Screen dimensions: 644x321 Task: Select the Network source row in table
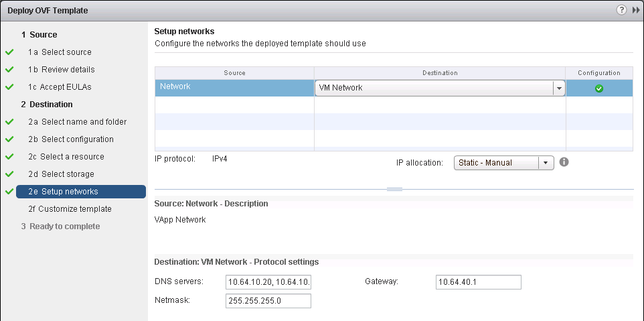pos(234,87)
